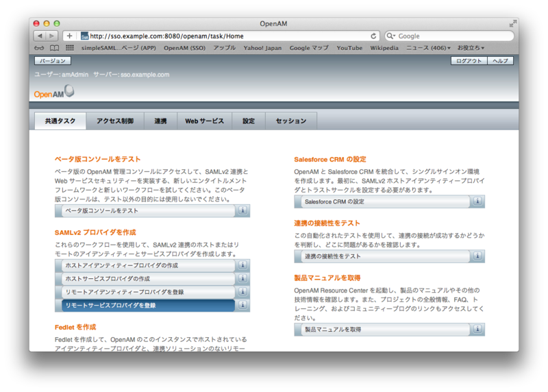Click the バージョン button
Image resolution: width=548 pixels, height=392 pixels.
pyautogui.click(x=53, y=61)
